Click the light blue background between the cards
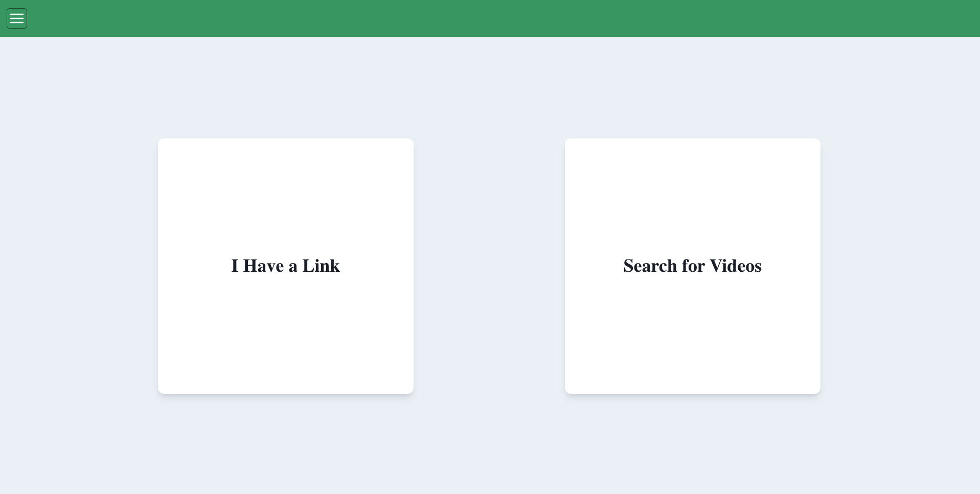This screenshot has width=980, height=494. pos(489,266)
